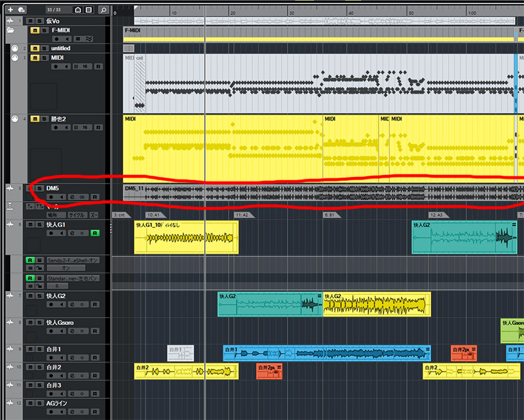
Task: Click the lock icon on the Sends automation lane
Action: click(x=39, y=268)
